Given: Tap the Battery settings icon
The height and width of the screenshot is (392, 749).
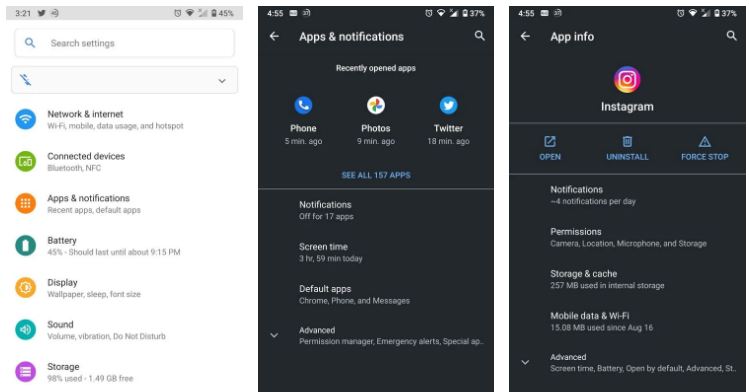Looking at the screenshot, I should click(25, 245).
